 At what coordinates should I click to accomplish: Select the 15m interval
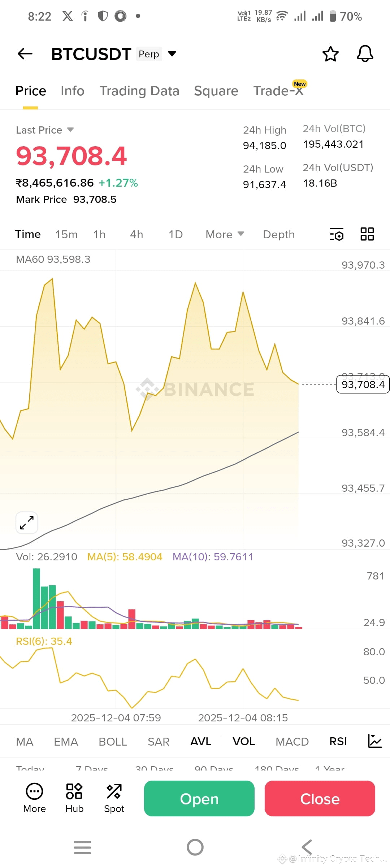(x=66, y=234)
